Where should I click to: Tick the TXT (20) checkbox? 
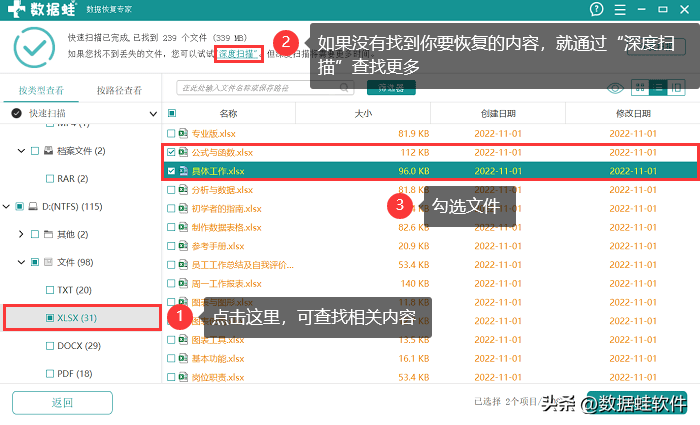point(50,290)
